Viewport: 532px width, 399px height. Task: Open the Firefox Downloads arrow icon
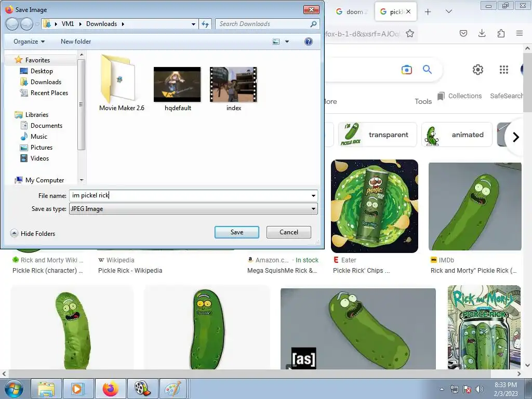[x=482, y=33]
